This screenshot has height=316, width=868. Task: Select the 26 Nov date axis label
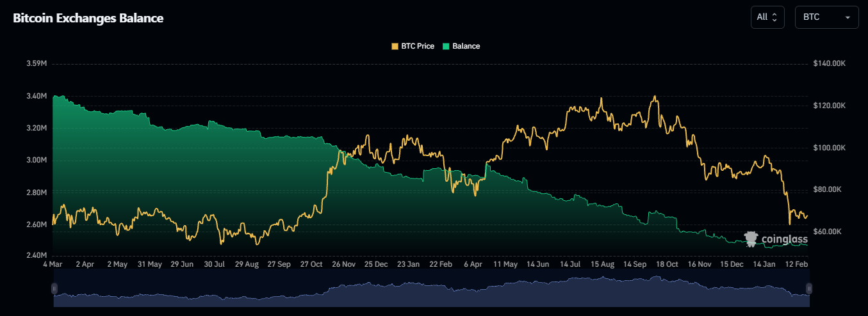coord(343,264)
